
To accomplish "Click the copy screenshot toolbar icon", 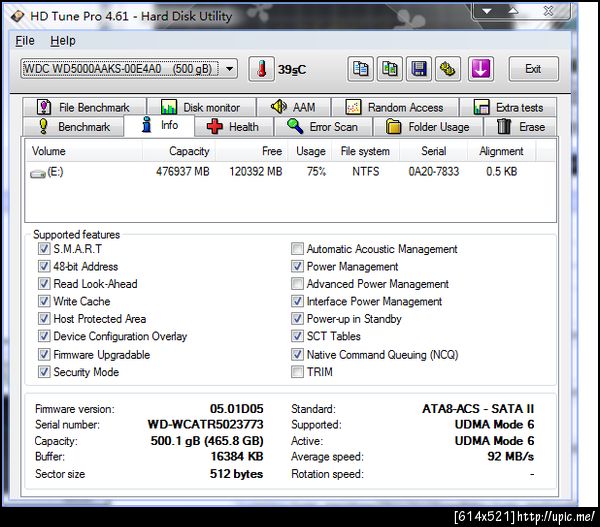I will (390, 69).
